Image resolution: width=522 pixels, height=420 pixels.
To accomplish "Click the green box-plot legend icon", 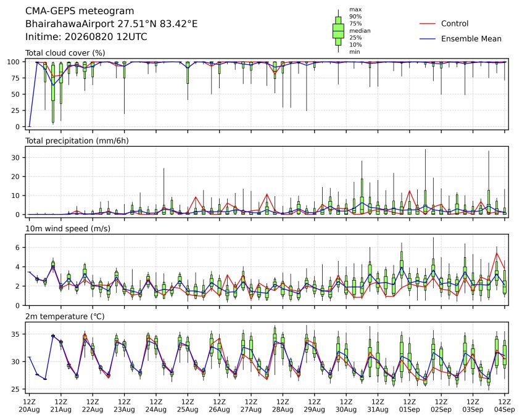I will (338, 31).
